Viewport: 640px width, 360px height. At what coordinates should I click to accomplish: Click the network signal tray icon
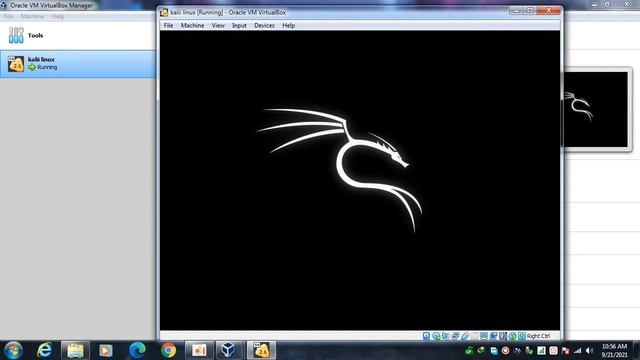[x=577, y=351]
